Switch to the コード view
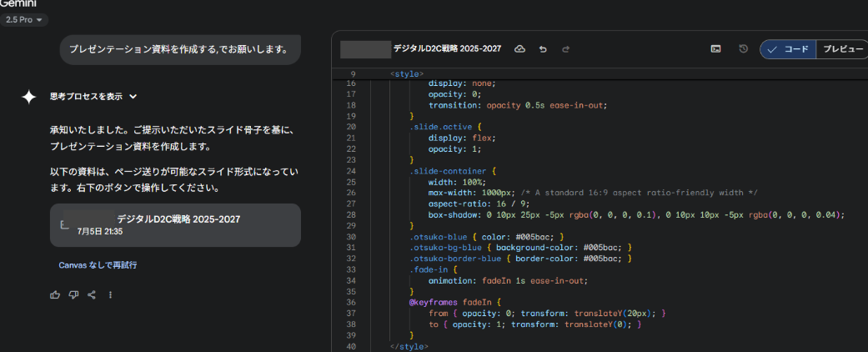The height and width of the screenshot is (352, 868). point(788,49)
